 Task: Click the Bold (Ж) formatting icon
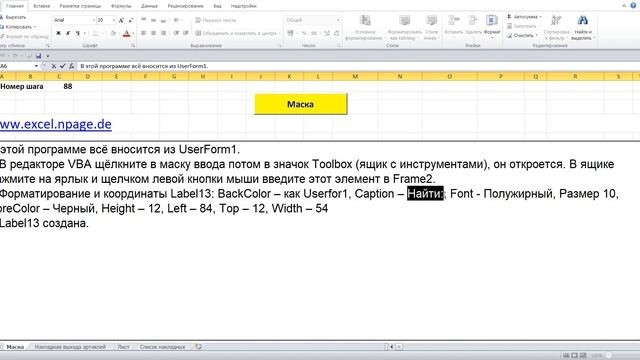(x=58, y=33)
